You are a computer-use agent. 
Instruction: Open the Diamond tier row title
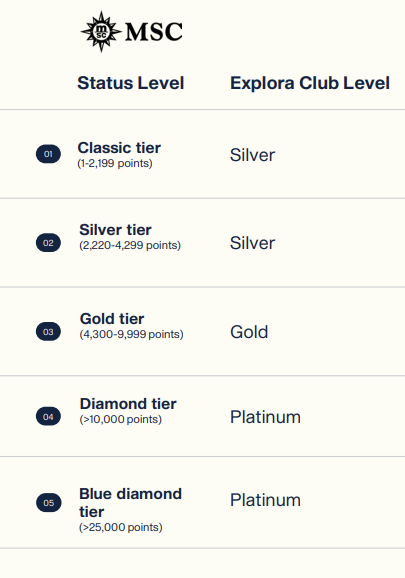click(128, 404)
